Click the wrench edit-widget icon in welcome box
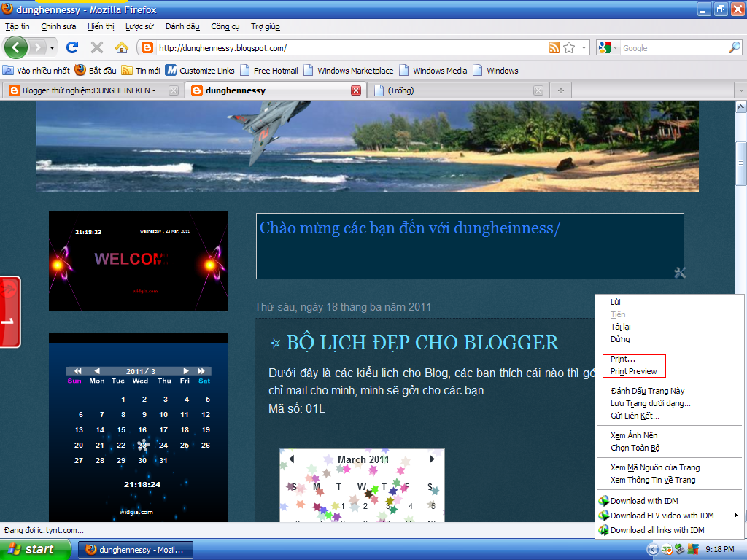 [679, 273]
